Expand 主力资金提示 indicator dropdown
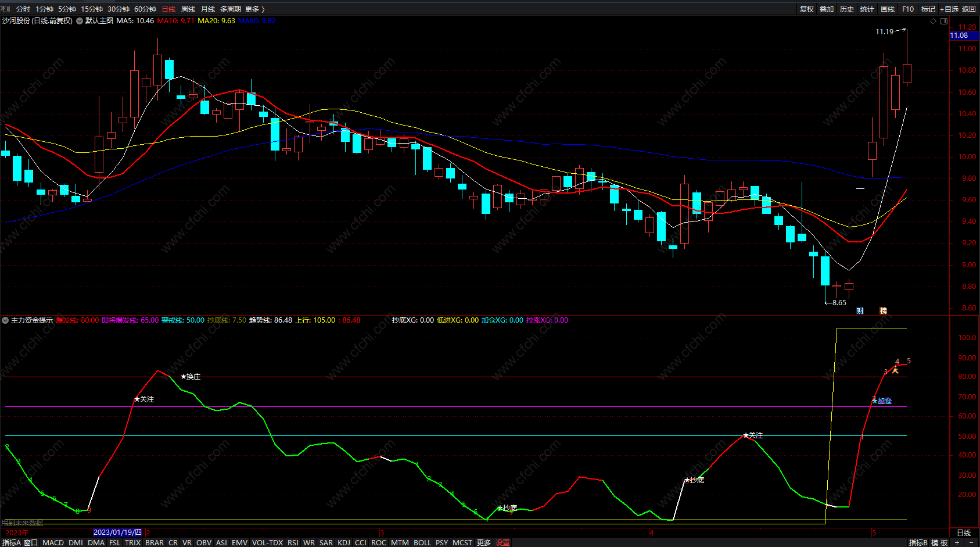This screenshot has height=547, width=980. (5, 320)
